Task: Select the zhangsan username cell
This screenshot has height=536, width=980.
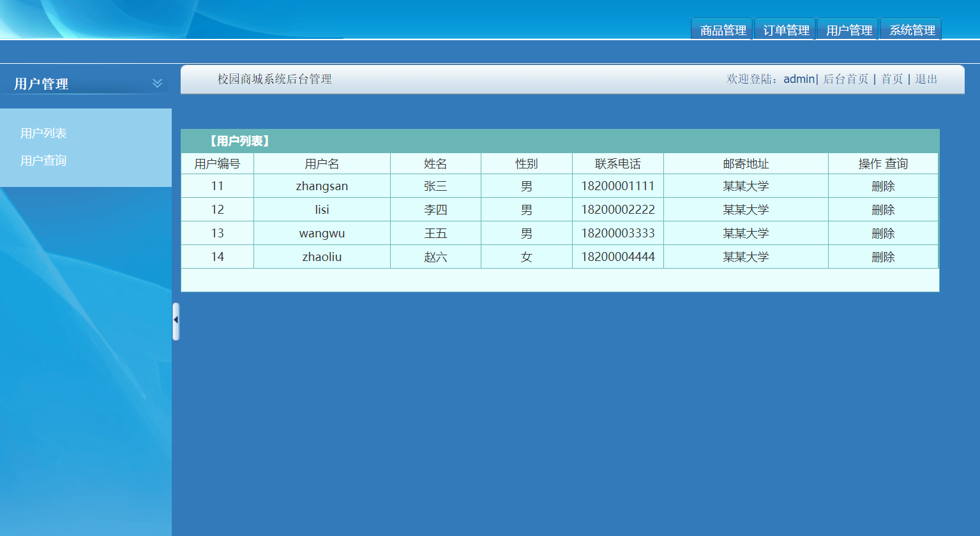Action: [x=322, y=186]
